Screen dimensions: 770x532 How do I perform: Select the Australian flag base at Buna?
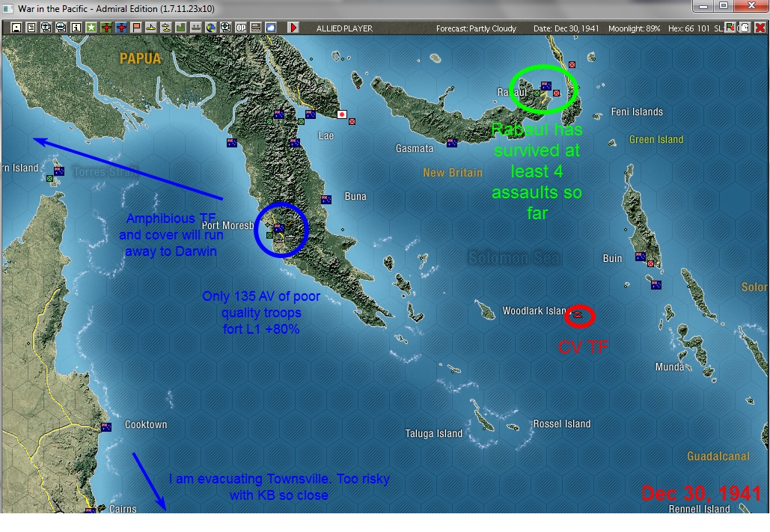tap(326, 200)
